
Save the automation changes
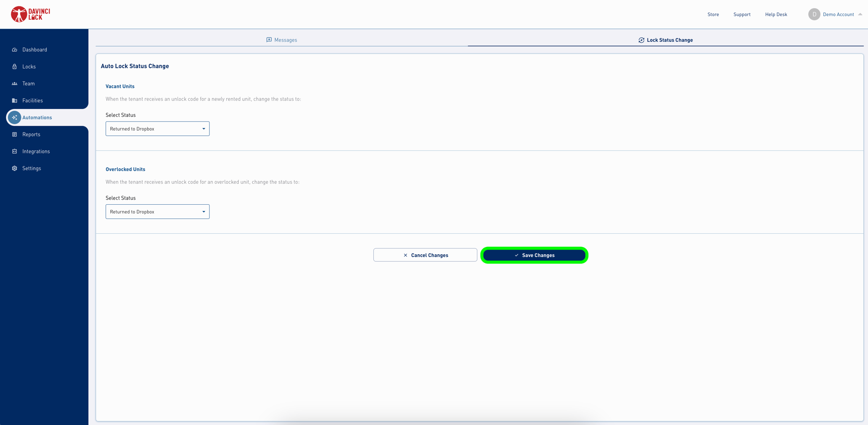pos(534,255)
